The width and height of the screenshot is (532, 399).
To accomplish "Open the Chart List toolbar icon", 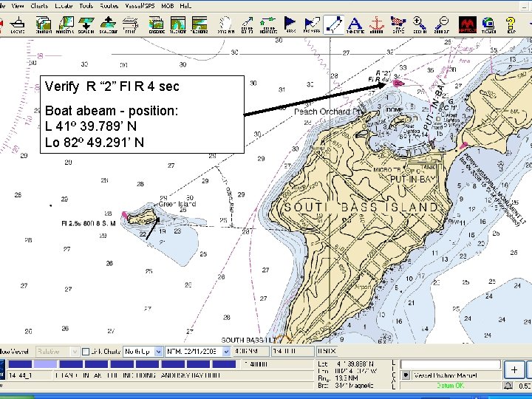I will pos(44,25).
